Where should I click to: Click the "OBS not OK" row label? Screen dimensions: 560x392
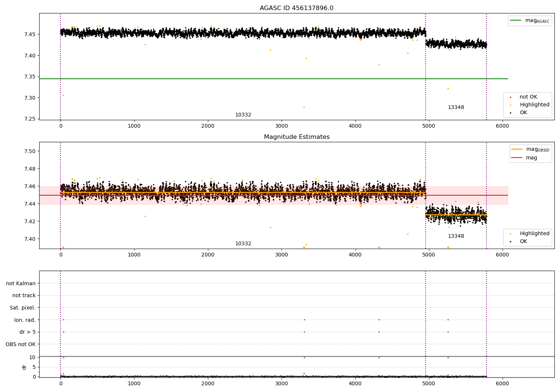(21, 344)
